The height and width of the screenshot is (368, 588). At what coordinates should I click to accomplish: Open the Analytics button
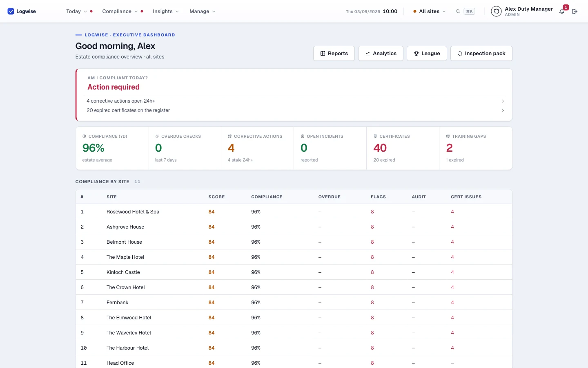click(x=381, y=54)
